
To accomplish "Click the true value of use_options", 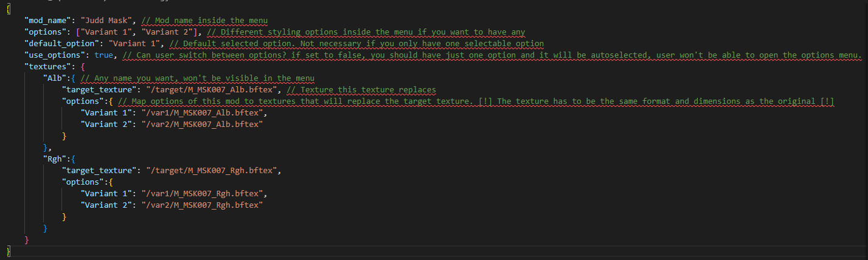I will coord(103,55).
